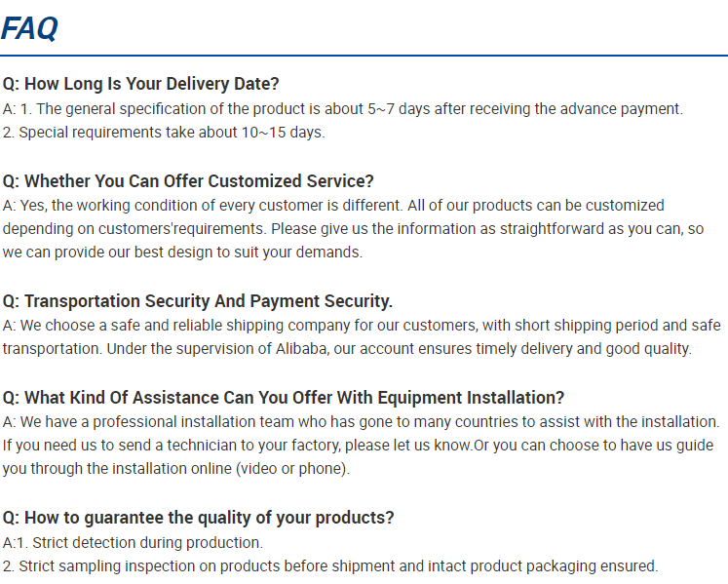Click the answer starting "Yes, the working condition"

[x=333, y=206]
